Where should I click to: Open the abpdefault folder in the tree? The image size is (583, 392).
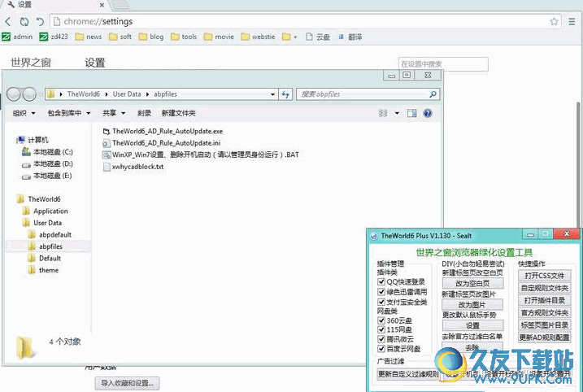point(50,235)
